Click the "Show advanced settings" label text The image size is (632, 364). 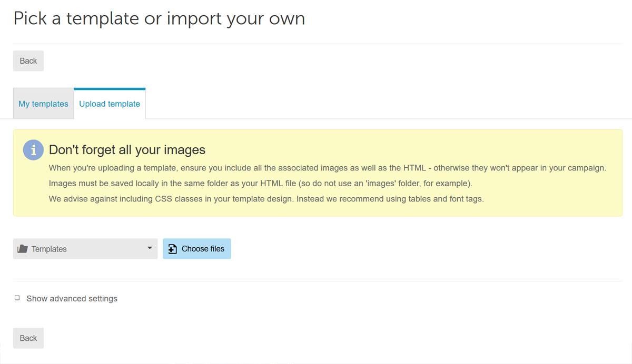coord(72,298)
